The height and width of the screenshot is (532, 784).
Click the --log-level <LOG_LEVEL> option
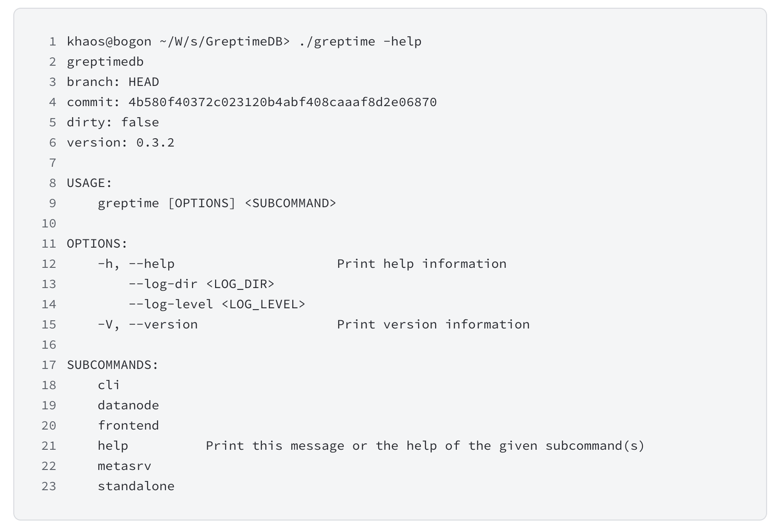coord(217,304)
